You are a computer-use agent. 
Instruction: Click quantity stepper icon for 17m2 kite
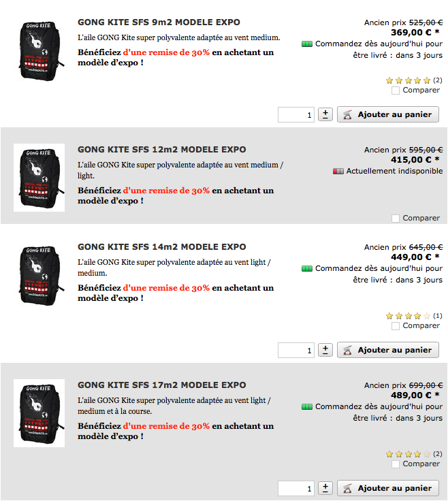click(x=325, y=488)
